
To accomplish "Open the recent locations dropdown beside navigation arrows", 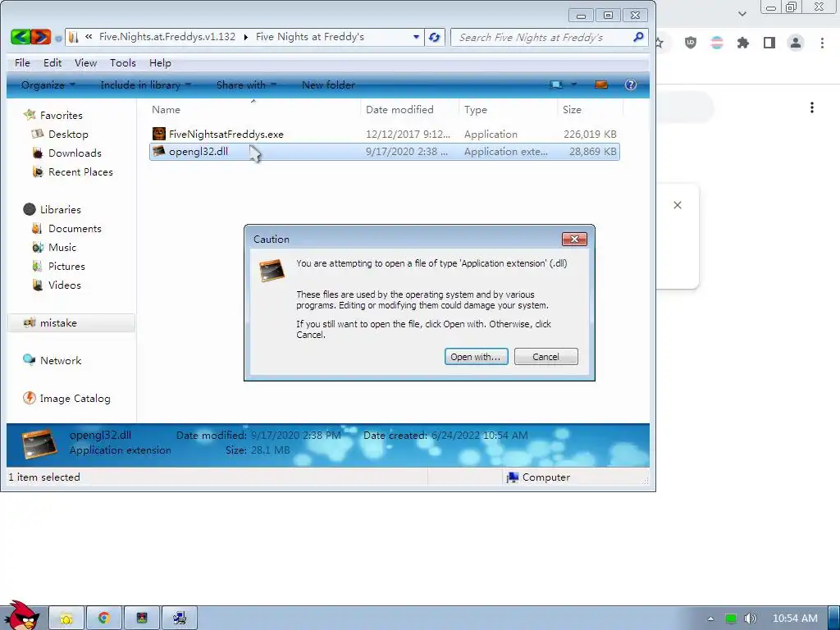I will 58,38.
